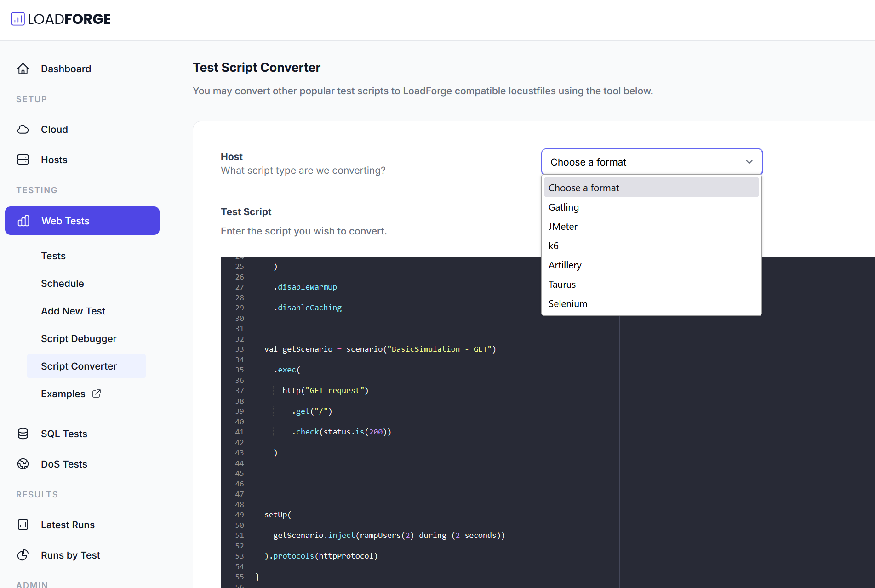Click the LOADFORGE logo text

[69, 19]
